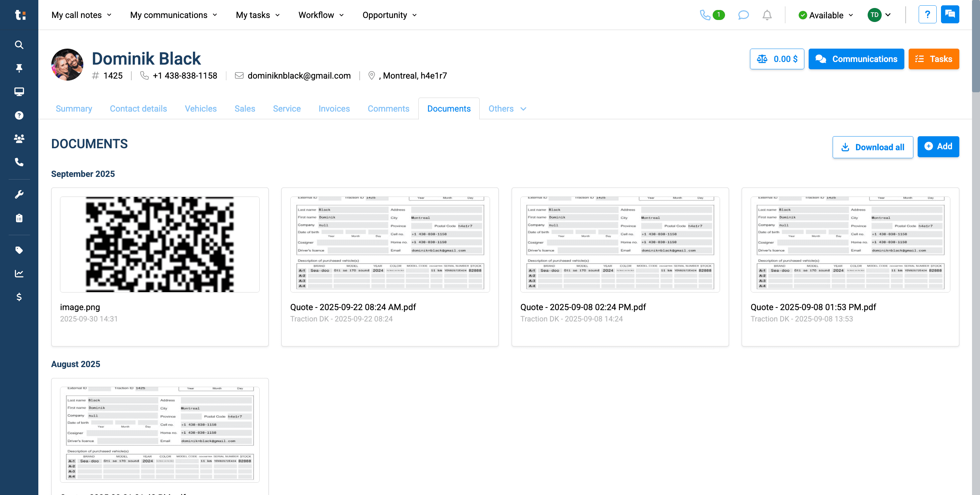
Task: Click the 'Quote - 2025-09-22 08:24 AM.pdf' file name
Action: pyautogui.click(x=353, y=307)
